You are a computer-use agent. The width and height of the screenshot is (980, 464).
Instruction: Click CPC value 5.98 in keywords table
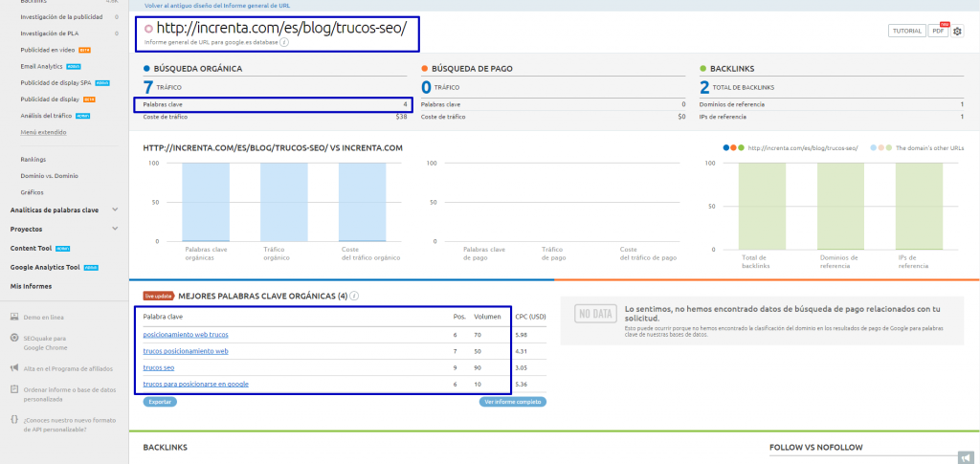[523, 335]
